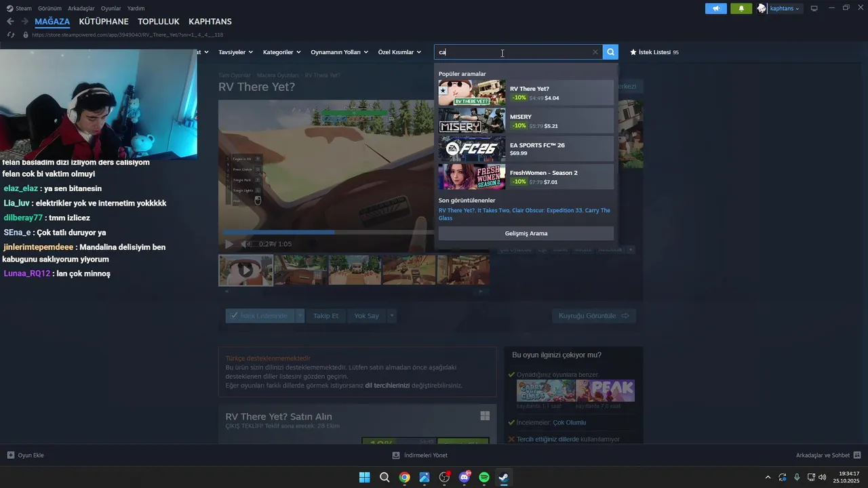Click the speaker volume tray icon
868x488 pixels.
(823, 477)
